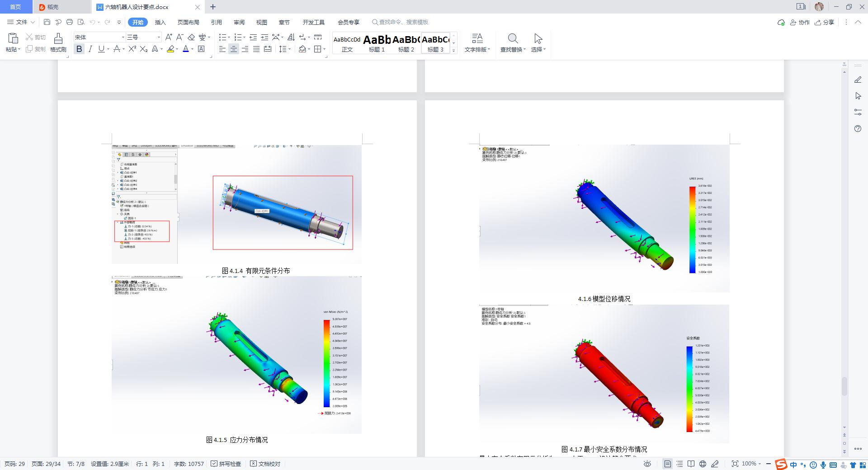Open the font color swatch
Screen dimensions: 868x470
[x=185, y=49]
